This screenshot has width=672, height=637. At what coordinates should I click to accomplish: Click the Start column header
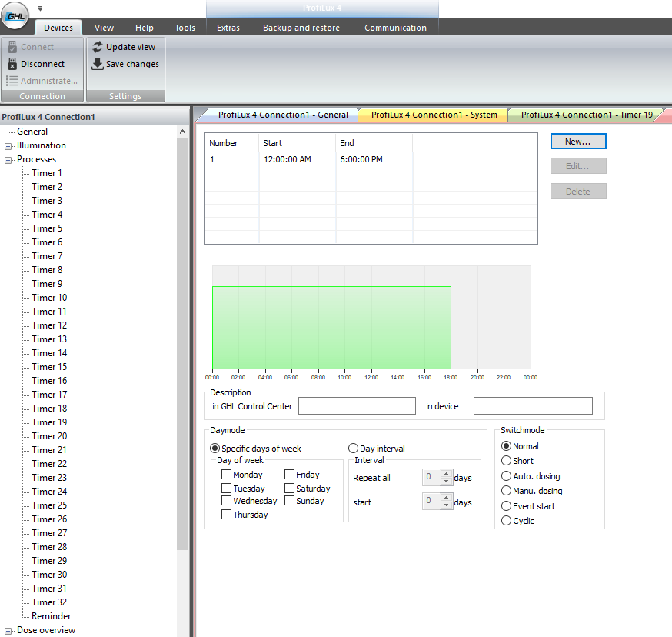coord(298,143)
